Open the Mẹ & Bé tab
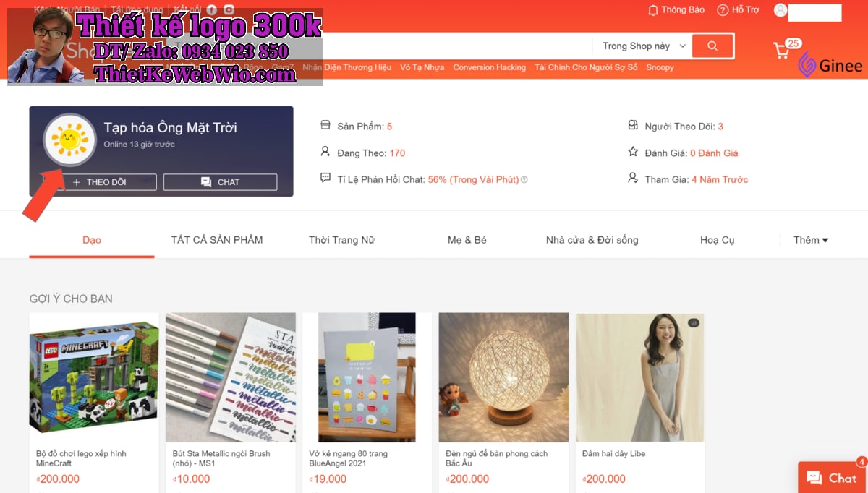This screenshot has width=868, height=493. pyautogui.click(x=467, y=240)
